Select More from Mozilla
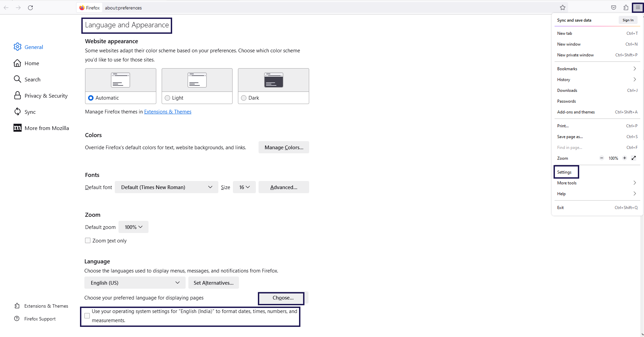The height and width of the screenshot is (337, 644). click(47, 128)
